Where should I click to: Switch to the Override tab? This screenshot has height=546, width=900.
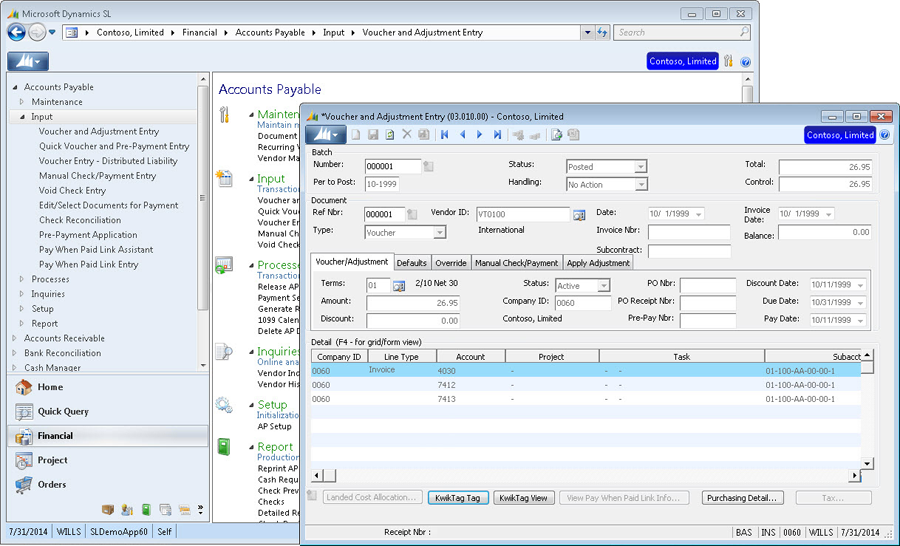451,262
